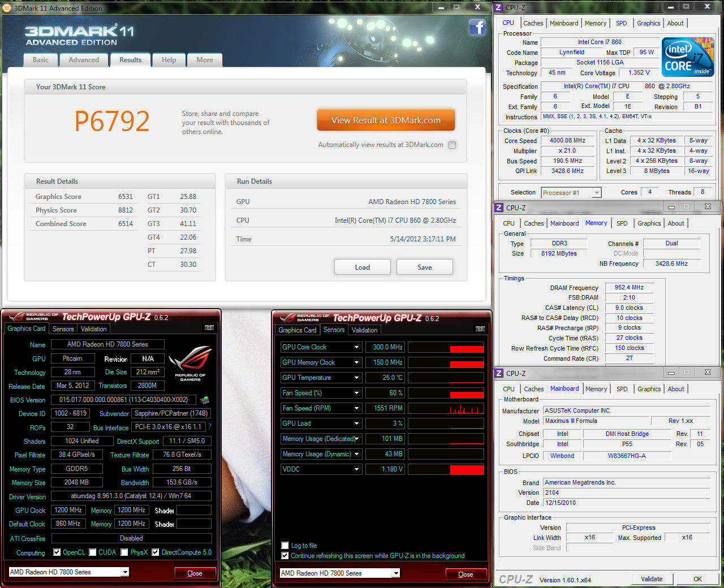Toggle automatically view results at 3DMark.com
The height and width of the screenshot is (588, 724).
coord(452,145)
